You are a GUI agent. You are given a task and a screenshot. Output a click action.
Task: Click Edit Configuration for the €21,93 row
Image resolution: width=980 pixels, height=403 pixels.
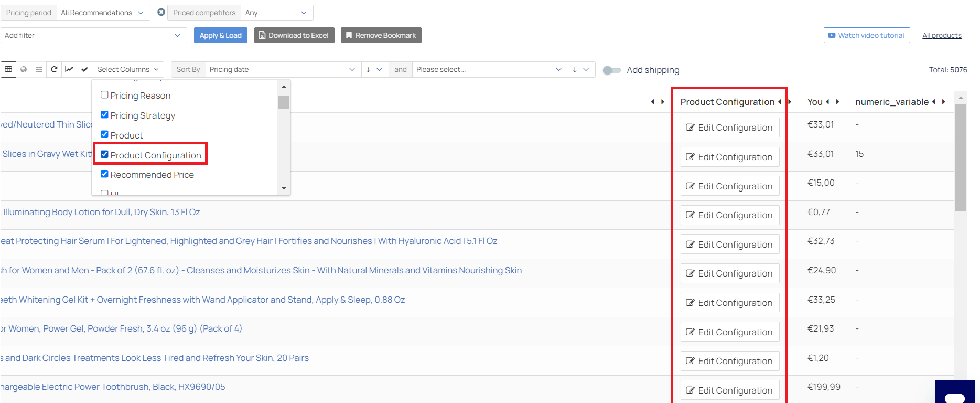[730, 332]
